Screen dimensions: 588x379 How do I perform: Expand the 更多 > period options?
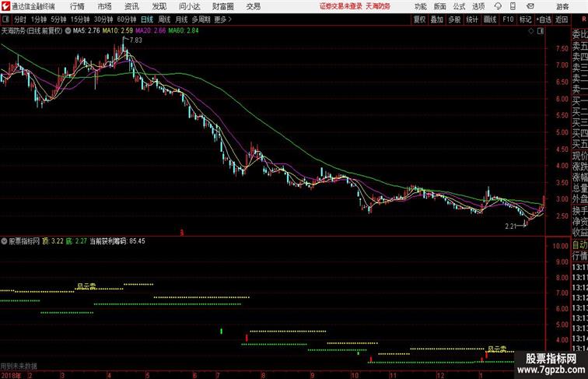click(x=222, y=19)
